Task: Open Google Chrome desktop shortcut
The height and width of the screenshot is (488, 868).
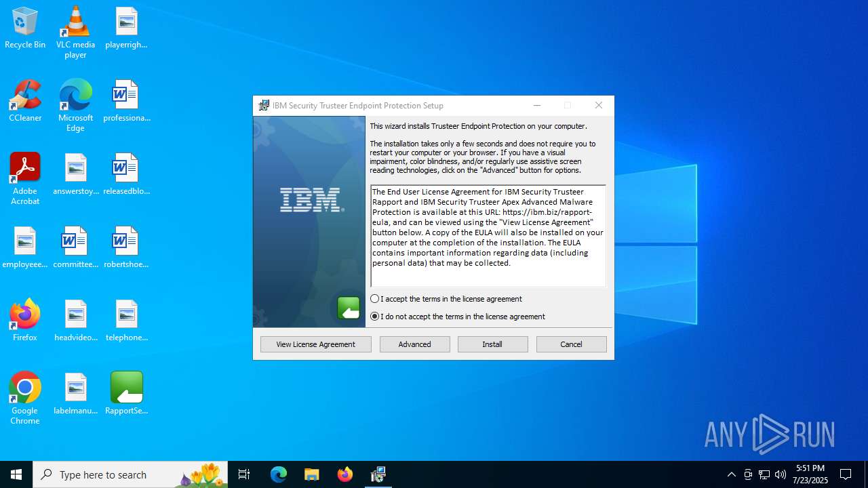Action: [x=25, y=399]
